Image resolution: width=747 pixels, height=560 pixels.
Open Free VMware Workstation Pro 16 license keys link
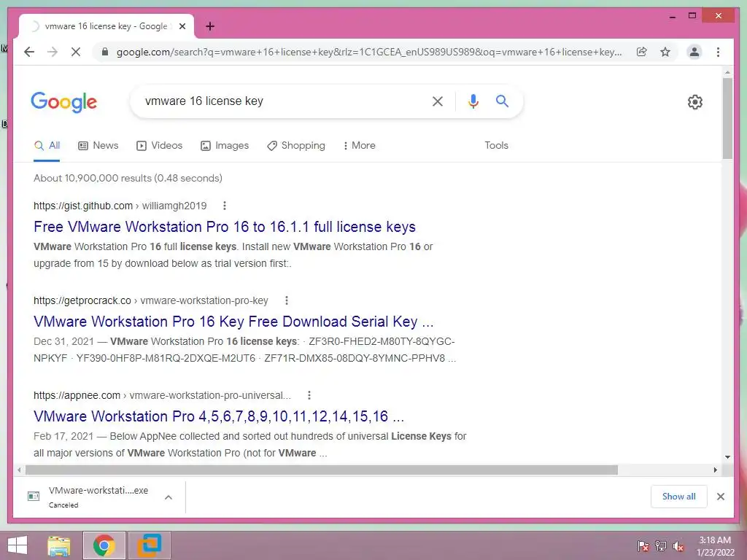(x=225, y=227)
